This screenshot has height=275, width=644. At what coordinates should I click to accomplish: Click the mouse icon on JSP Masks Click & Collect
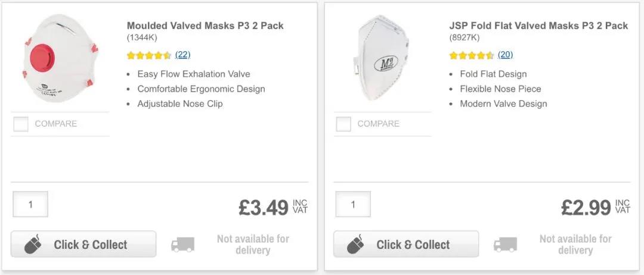(x=356, y=245)
